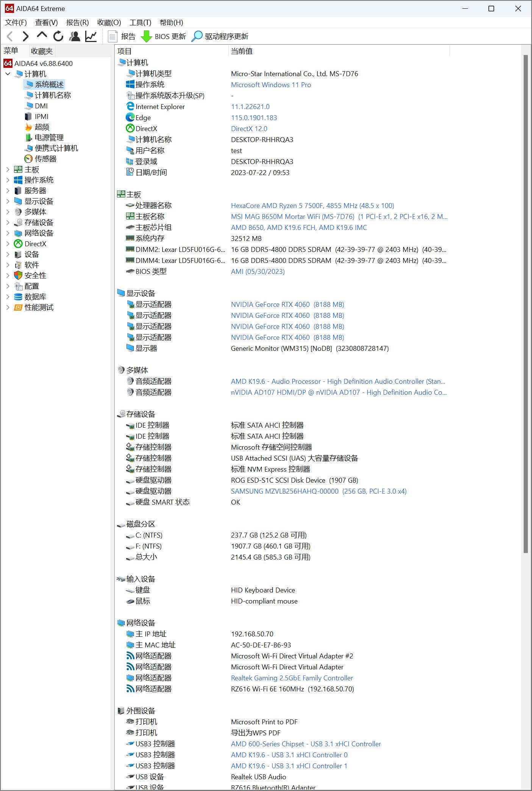Expand the 主板 tree node
The image size is (532, 791).
pyautogui.click(x=8, y=169)
